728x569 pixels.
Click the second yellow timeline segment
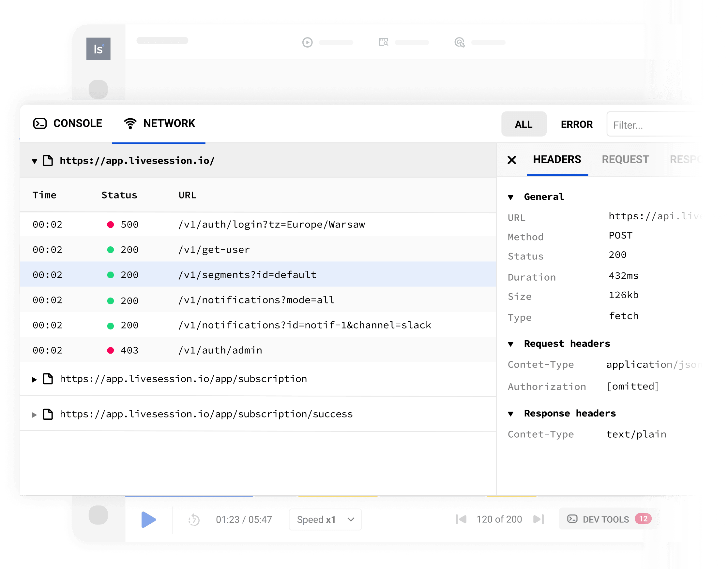coord(512,496)
